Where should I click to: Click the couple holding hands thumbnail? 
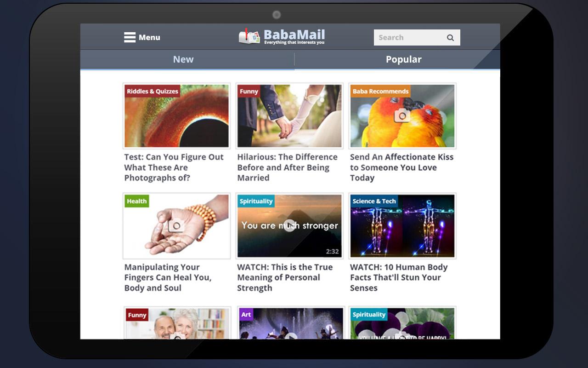(x=289, y=116)
